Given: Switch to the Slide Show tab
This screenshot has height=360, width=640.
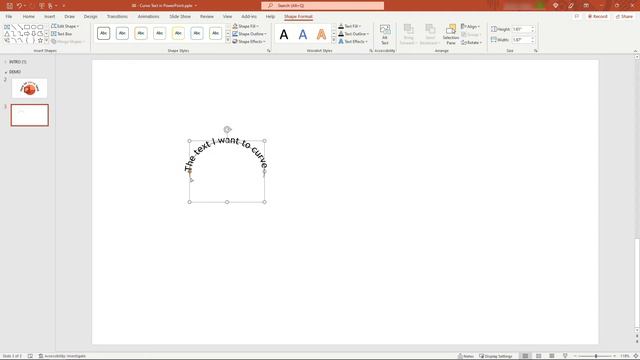Looking at the screenshot, I should [x=180, y=16].
